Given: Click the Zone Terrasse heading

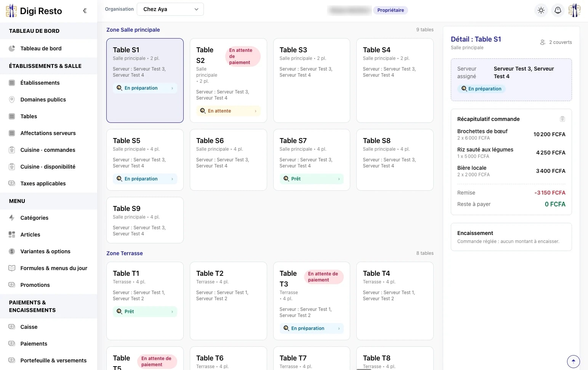Looking at the screenshot, I should tap(125, 253).
